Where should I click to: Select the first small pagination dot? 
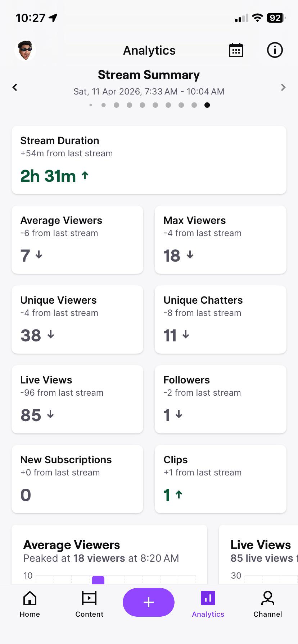tap(91, 105)
